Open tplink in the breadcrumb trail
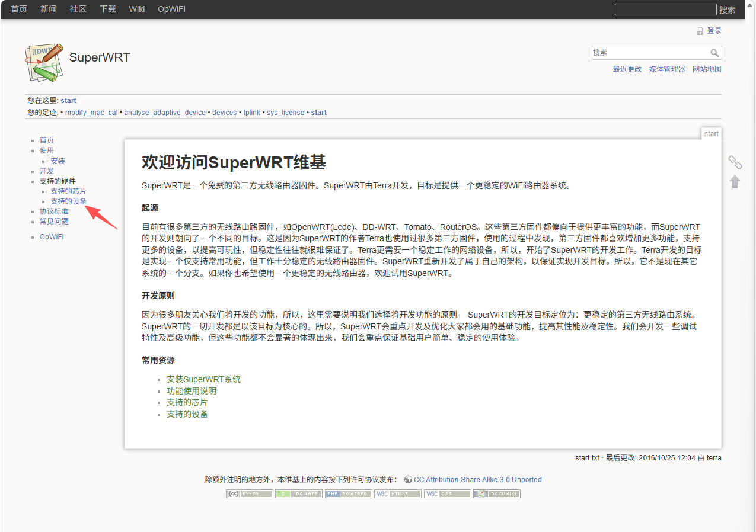This screenshot has width=756, height=532. [252, 113]
